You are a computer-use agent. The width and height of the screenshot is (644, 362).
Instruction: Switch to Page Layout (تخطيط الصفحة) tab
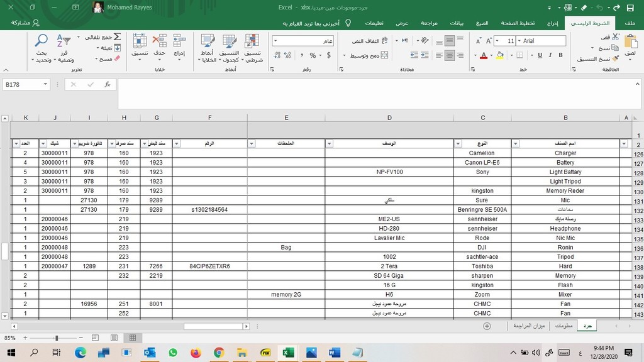518,23
